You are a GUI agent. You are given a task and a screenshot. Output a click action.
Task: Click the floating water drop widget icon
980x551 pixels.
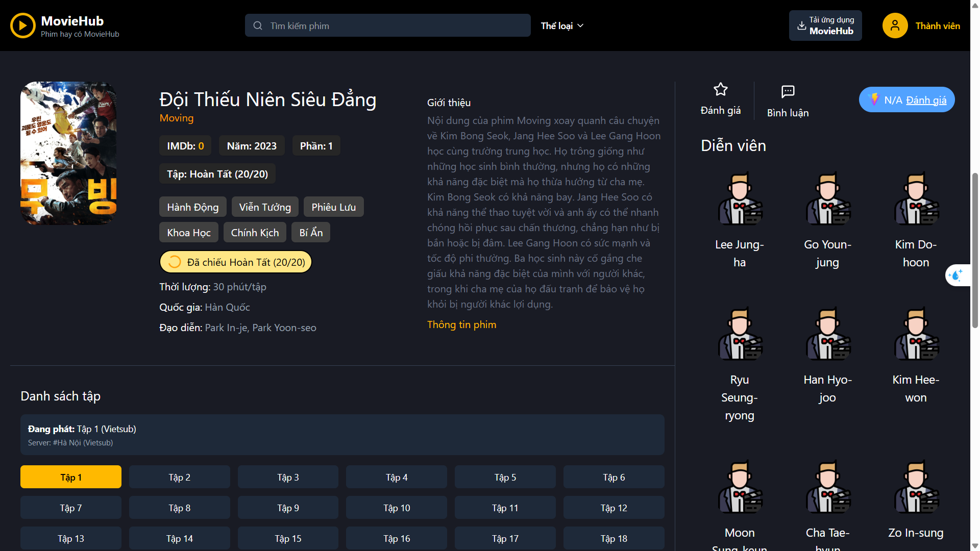[955, 275]
